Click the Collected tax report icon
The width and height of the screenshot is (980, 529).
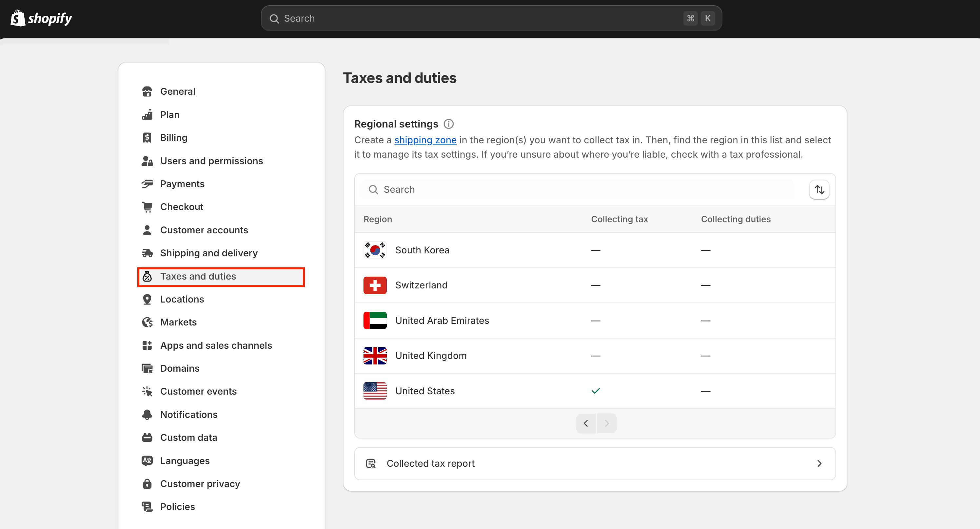[371, 463]
